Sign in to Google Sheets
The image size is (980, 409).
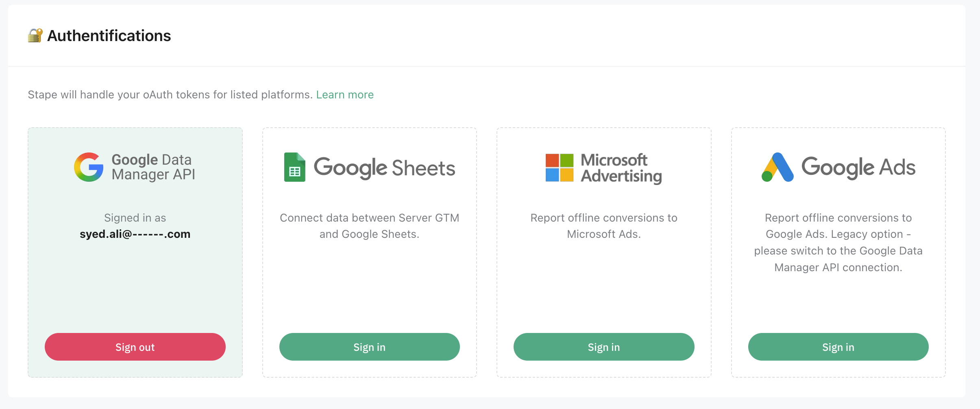(x=369, y=347)
